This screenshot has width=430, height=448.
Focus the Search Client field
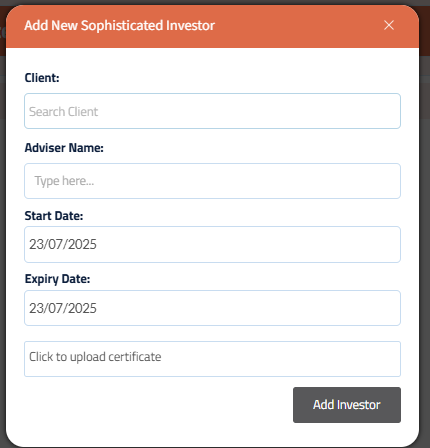[212, 111]
